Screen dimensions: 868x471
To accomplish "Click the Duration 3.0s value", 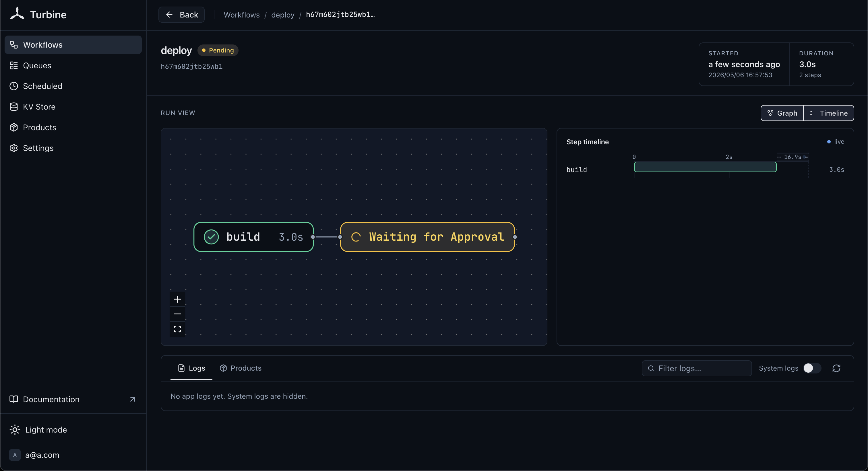I will pyautogui.click(x=807, y=64).
